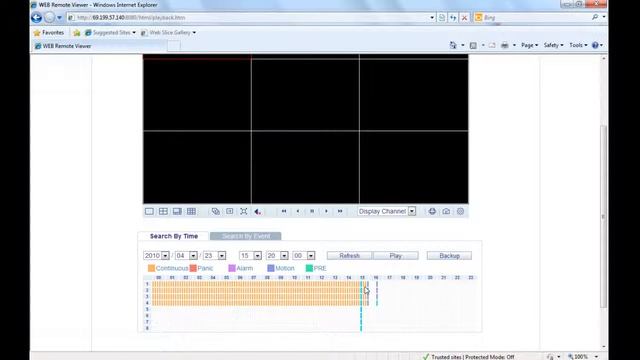Viewport: 640px width, 360px height.
Task: Click channel 3 recording bar in timeline
Action: (x=260, y=297)
